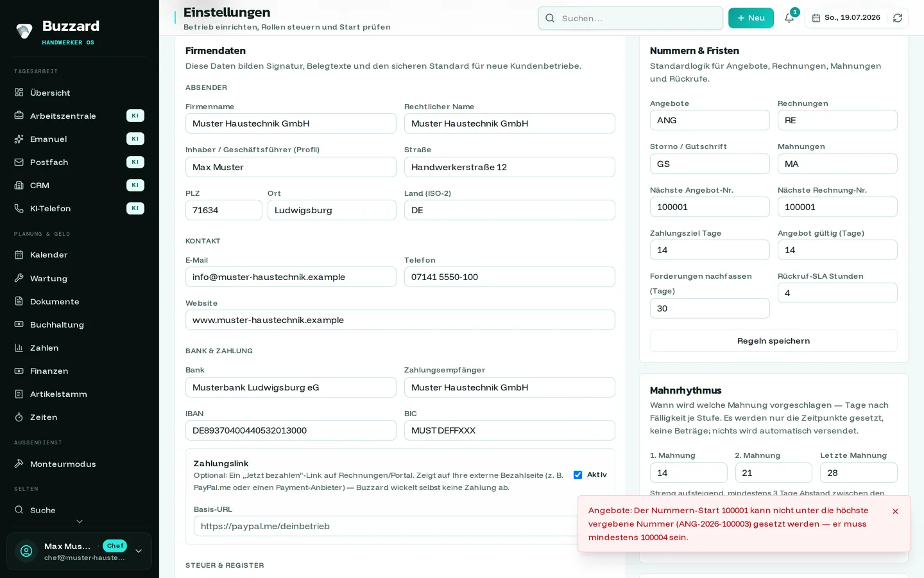Viewport: 924px width, 578px height.
Task: Open Arbeitszentrale via its briefcase icon
Action: click(x=19, y=116)
